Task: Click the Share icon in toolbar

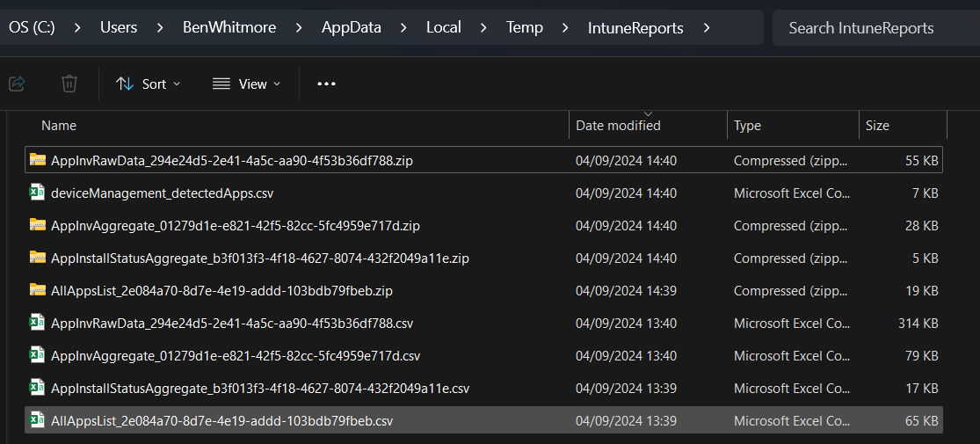Action: (x=17, y=84)
